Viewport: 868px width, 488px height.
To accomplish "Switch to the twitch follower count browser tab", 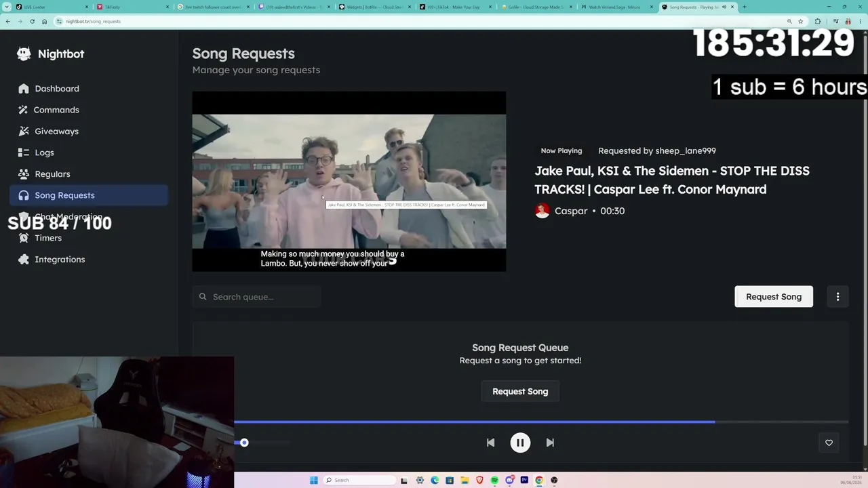I will 214,7.
